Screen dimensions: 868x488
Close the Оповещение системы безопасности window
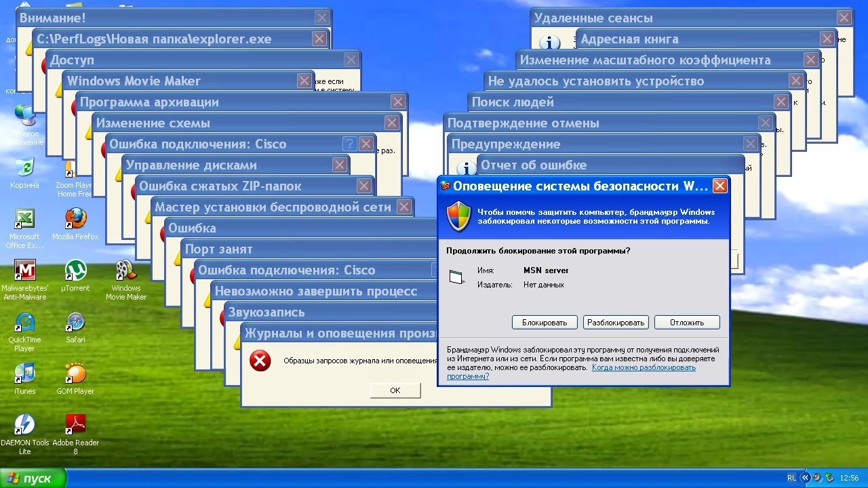pyautogui.click(x=719, y=186)
